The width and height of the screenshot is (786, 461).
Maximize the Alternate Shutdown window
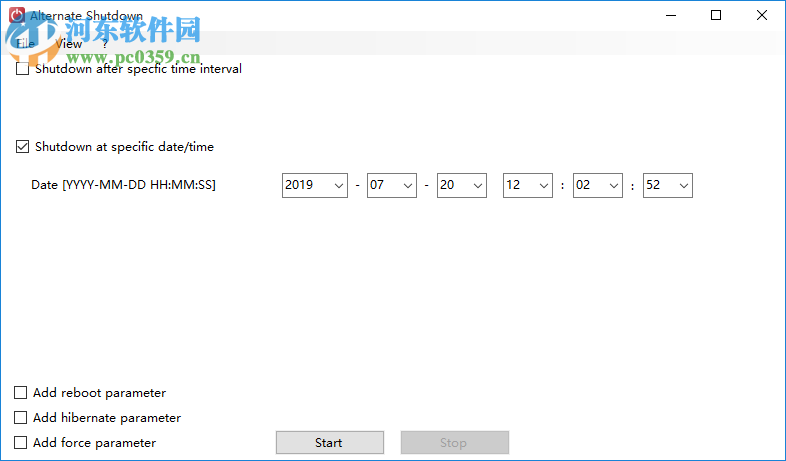coord(716,16)
